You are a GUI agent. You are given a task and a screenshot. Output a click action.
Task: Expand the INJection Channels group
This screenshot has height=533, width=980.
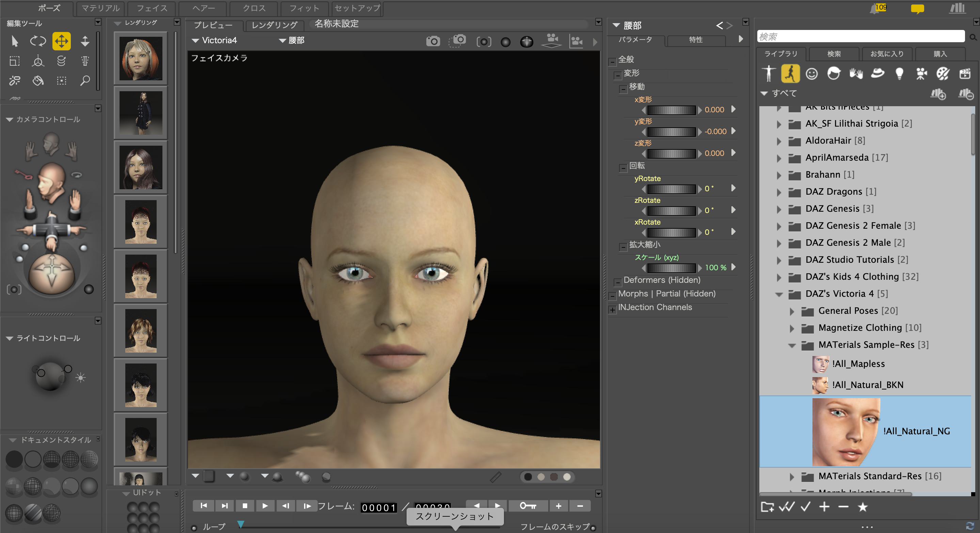click(x=612, y=310)
